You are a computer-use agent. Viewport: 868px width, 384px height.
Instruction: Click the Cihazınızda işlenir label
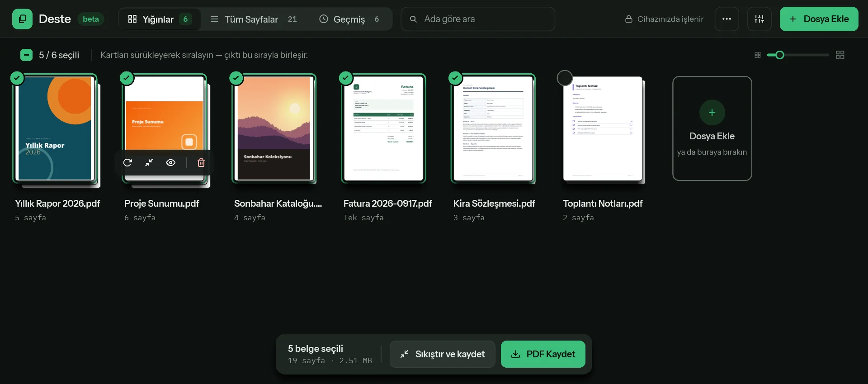(670, 19)
